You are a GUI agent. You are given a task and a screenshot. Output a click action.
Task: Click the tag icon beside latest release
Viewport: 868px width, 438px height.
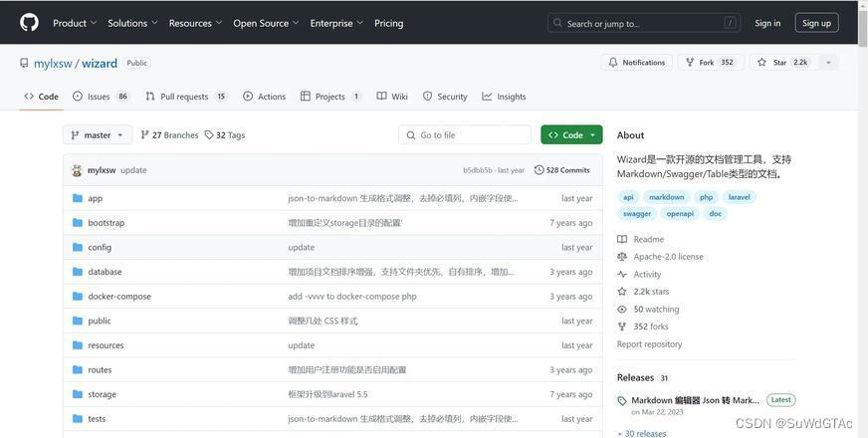pyautogui.click(x=622, y=400)
